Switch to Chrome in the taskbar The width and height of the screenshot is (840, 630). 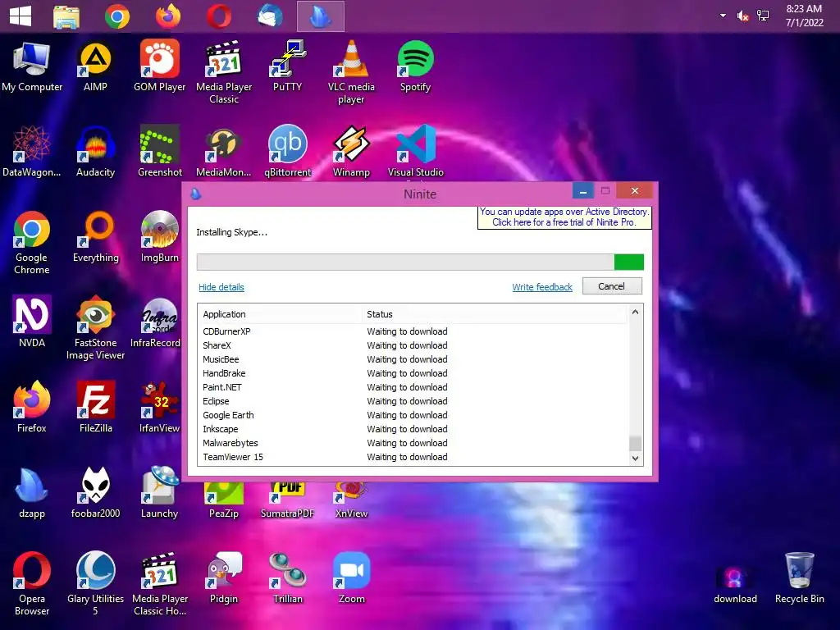click(117, 16)
